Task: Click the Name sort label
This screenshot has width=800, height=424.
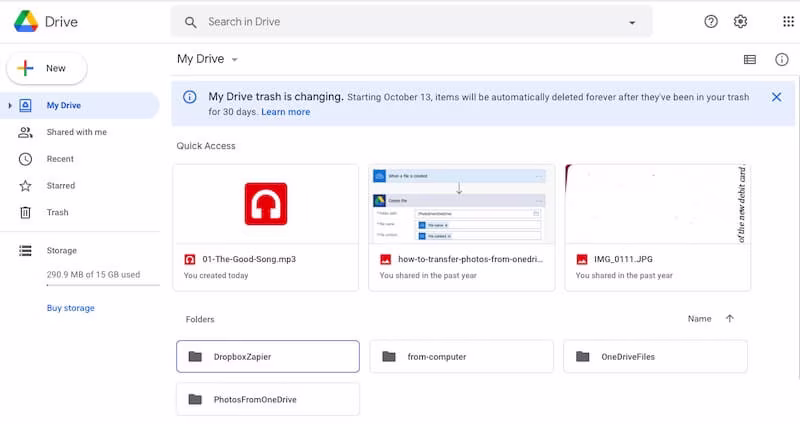Action: (x=699, y=319)
